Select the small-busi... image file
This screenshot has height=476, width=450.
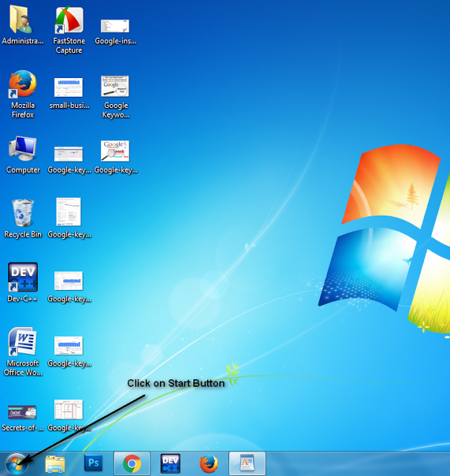pos(69,93)
